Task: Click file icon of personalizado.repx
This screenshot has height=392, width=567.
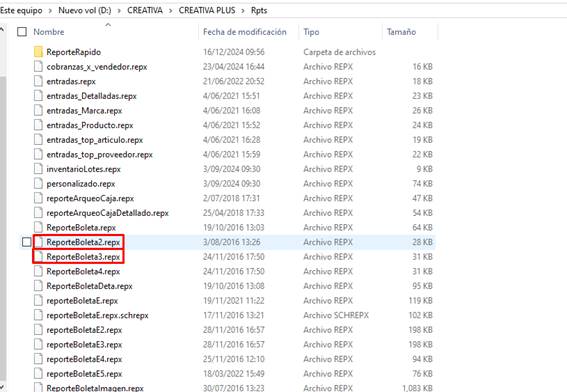Action: click(38, 184)
